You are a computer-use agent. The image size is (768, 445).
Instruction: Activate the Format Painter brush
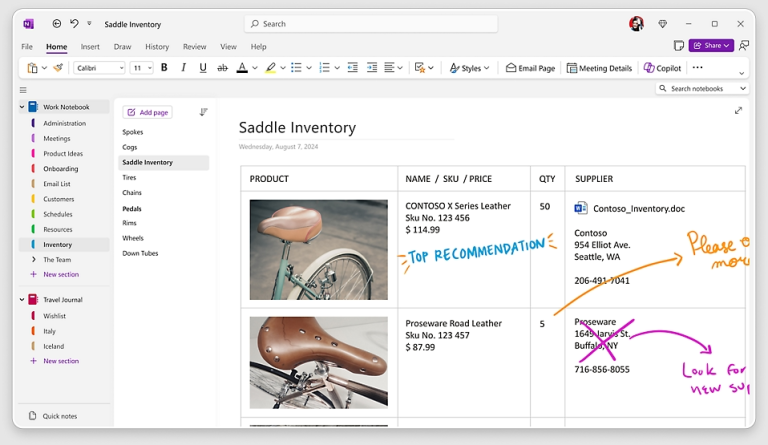point(58,68)
